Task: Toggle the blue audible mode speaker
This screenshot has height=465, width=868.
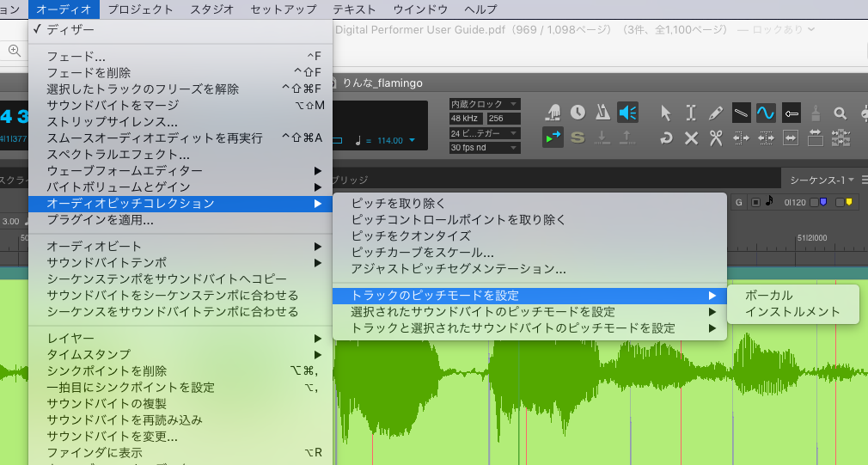Action: coord(628,113)
